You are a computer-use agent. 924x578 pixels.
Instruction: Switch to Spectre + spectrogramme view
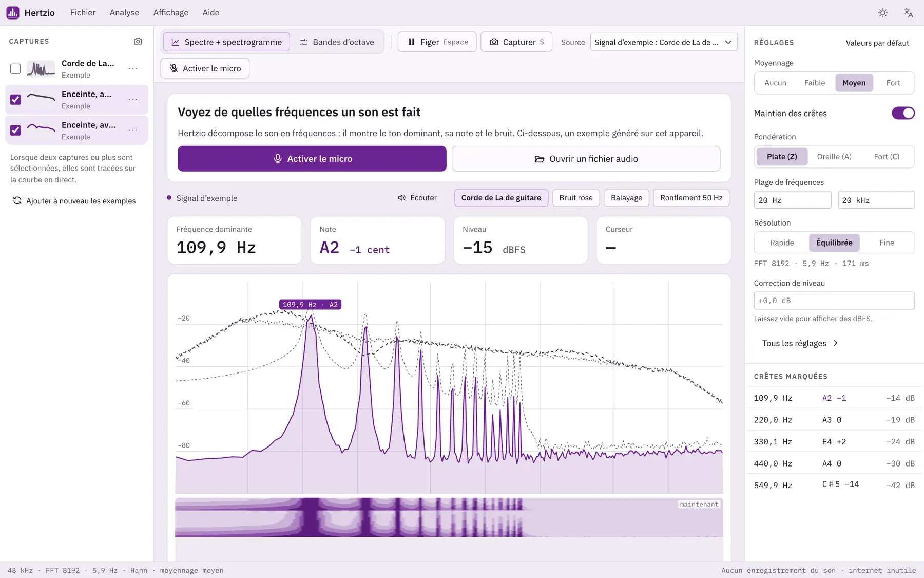226,42
